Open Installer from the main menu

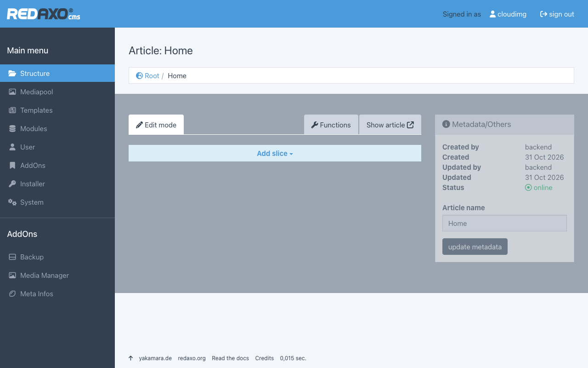57,184
